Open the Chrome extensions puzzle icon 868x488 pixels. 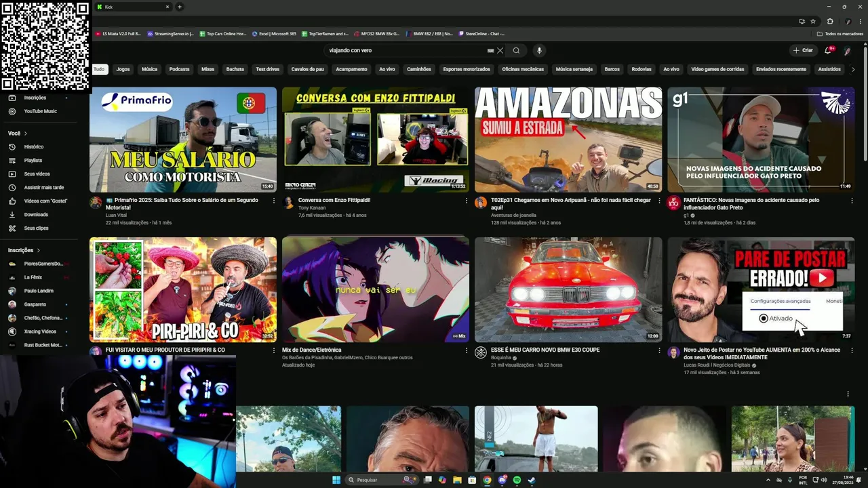tap(830, 22)
